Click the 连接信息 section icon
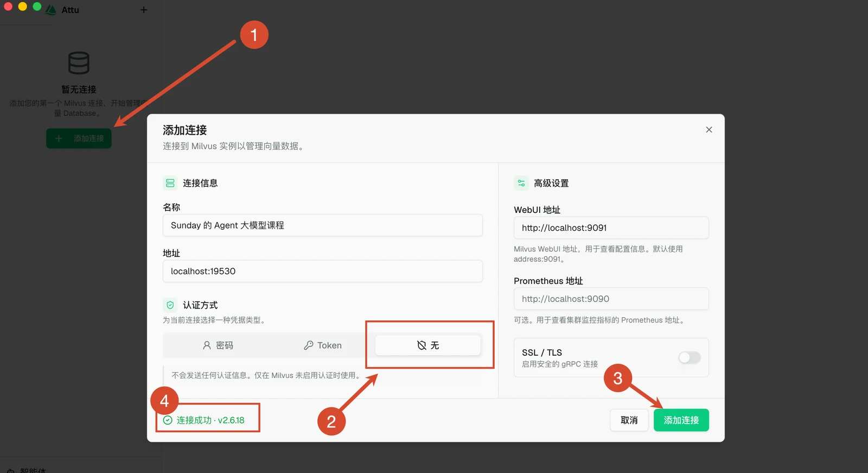The width and height of the screenshot is (868, 473). click(170, 183)
